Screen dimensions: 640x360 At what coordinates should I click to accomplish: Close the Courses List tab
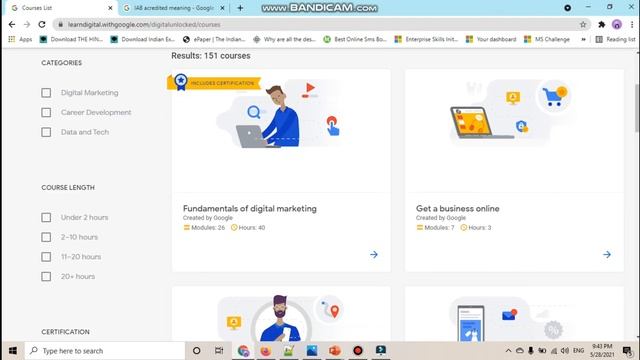click(x=110, y=8)
